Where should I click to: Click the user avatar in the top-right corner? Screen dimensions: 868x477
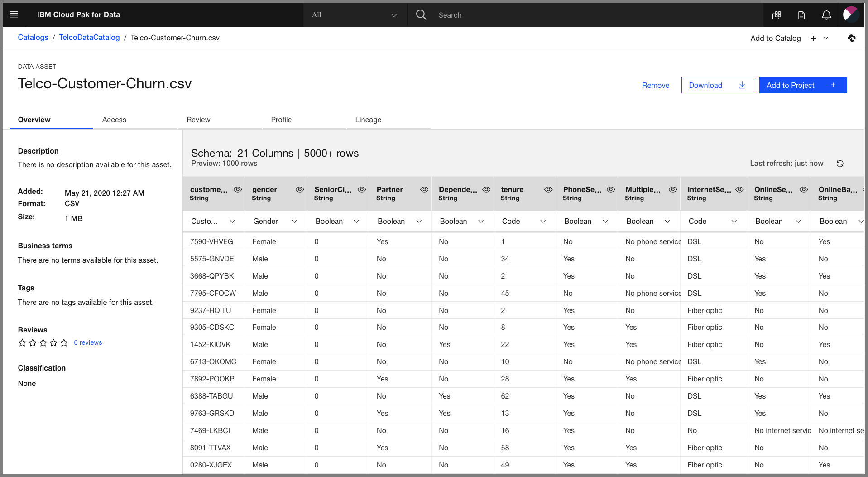tap(851, 14)
